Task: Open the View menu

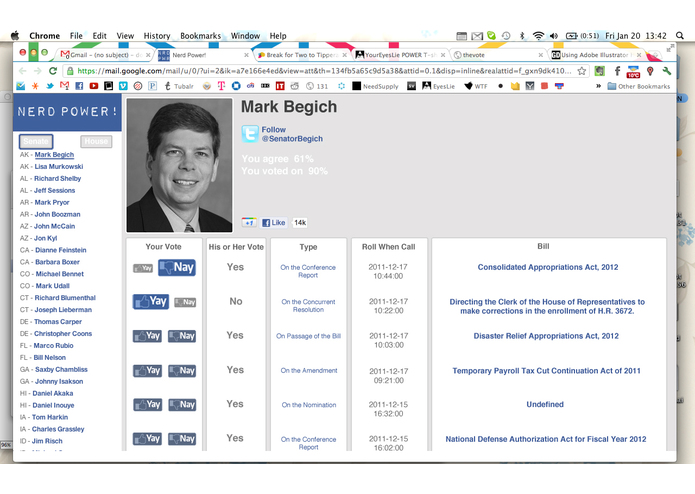Action: coord(125,36)
